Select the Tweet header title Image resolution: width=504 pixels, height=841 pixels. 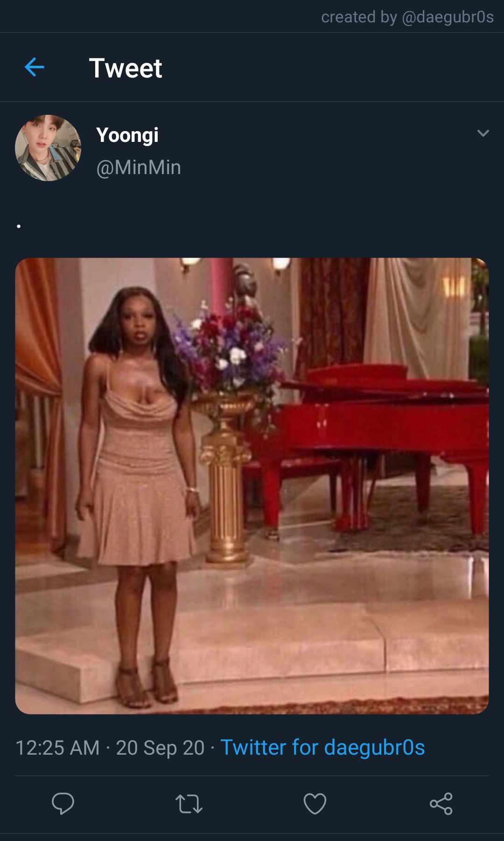click(126, 68)
